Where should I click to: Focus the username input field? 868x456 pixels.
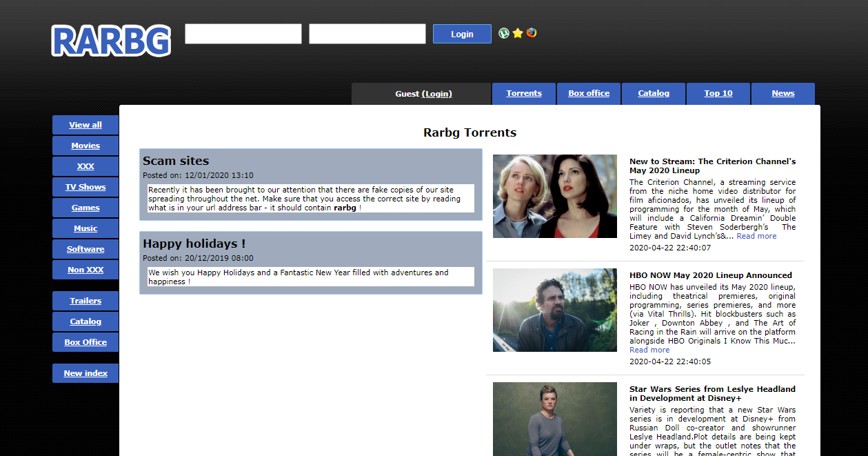coord(243,34)
